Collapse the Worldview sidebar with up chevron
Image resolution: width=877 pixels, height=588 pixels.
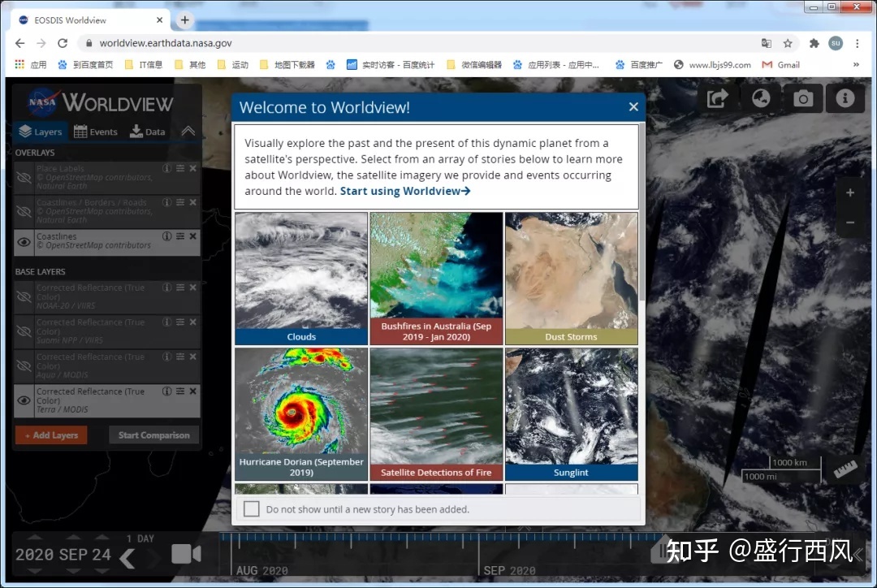coord(188,132)
